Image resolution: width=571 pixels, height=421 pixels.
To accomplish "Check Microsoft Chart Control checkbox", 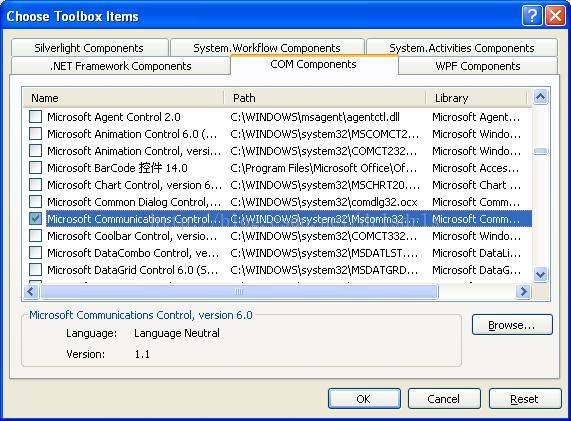I will 35,185.
